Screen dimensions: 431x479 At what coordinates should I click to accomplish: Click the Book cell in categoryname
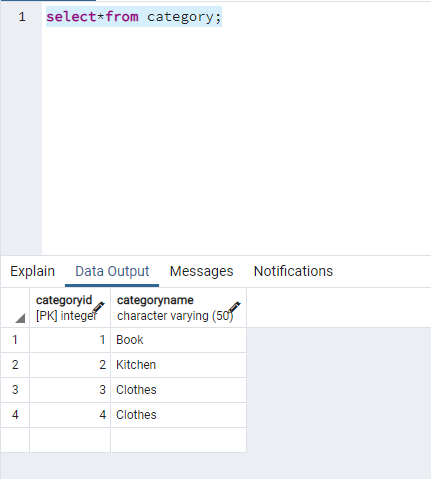[179, 340]
